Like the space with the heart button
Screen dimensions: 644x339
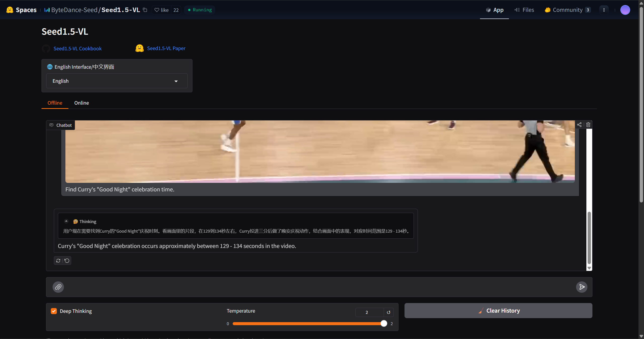tap(162, 10)
